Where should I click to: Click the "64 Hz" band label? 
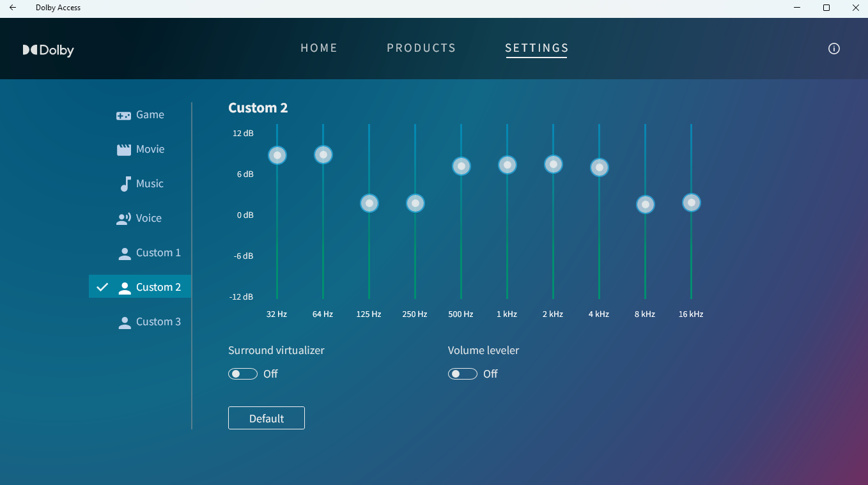tap(323, 314)
